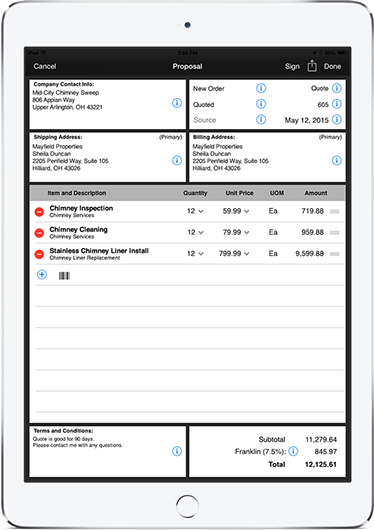374x530 pixels.
Task: Tap the tax amount 845.97
Action: [x=326, y=452]
